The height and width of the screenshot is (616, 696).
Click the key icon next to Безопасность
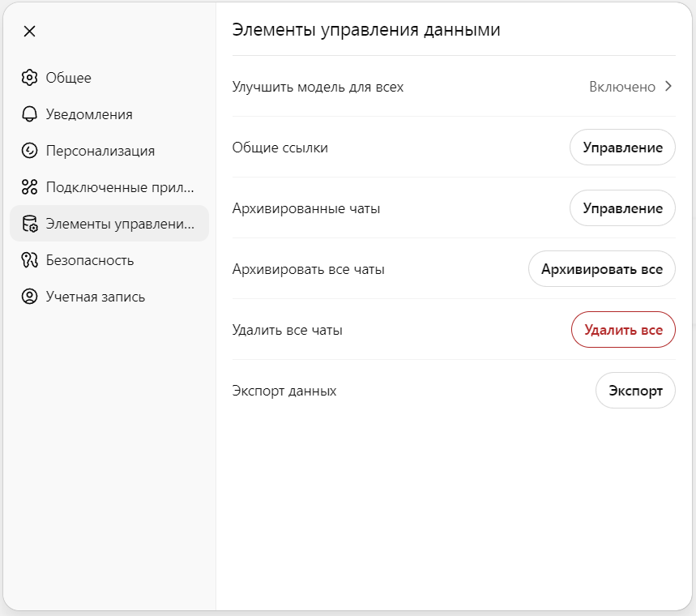point(29,260)
